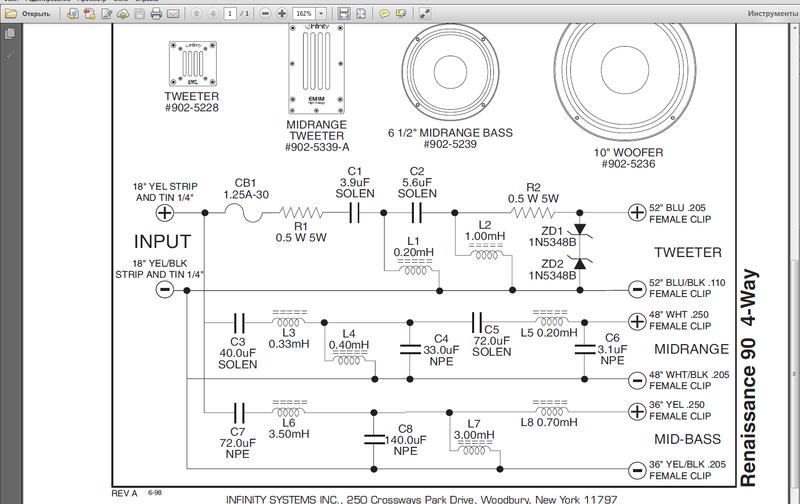
Task: Click the 'L7 3.00mH' label
Action: tap(474, 430)
